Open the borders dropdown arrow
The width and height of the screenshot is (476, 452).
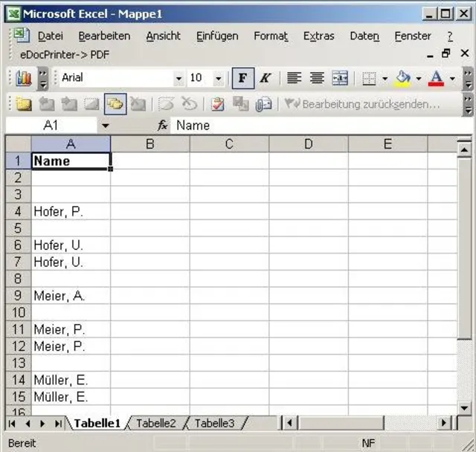point(385,79)
